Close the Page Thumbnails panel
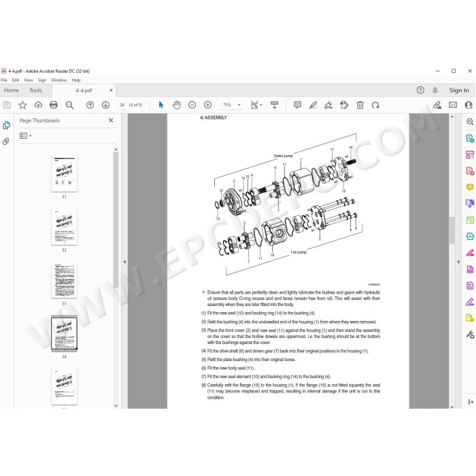476x476 pixels. (x=111, y=120)
